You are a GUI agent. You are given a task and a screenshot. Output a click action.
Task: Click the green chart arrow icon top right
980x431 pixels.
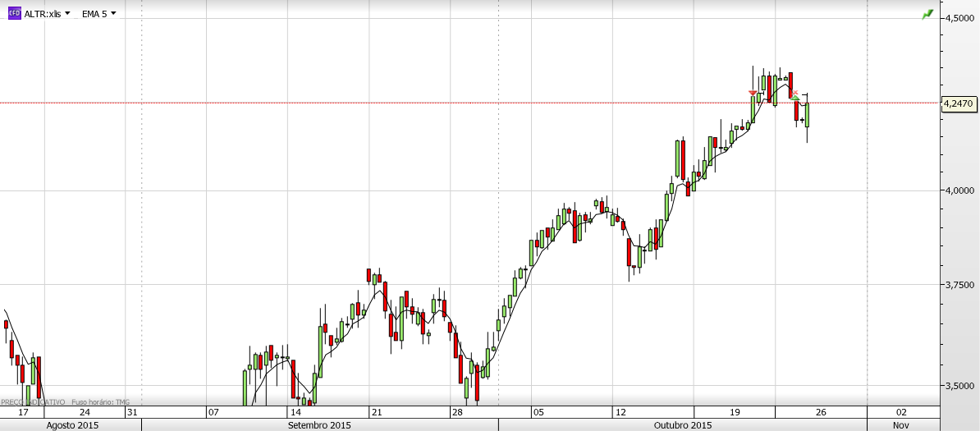pos(927,14)
